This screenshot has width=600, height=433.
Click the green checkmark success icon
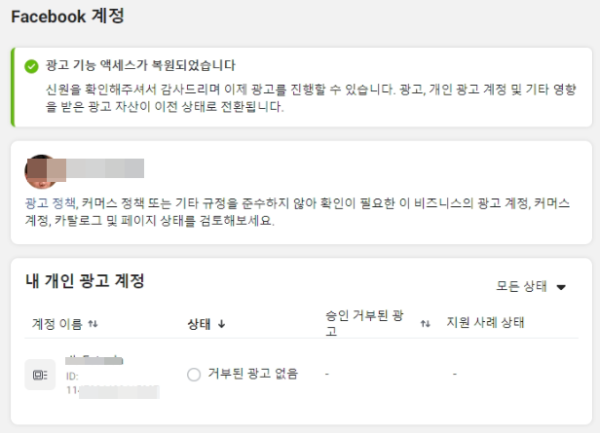click(31, 66)
